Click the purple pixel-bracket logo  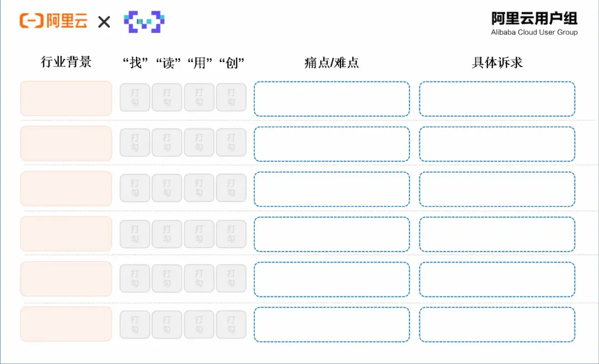click(144, 22)
